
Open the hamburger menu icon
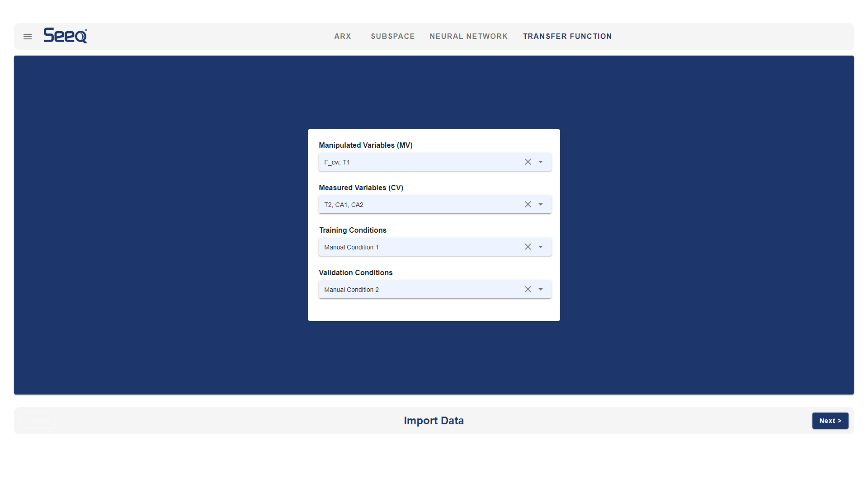(x=28, y=37)
